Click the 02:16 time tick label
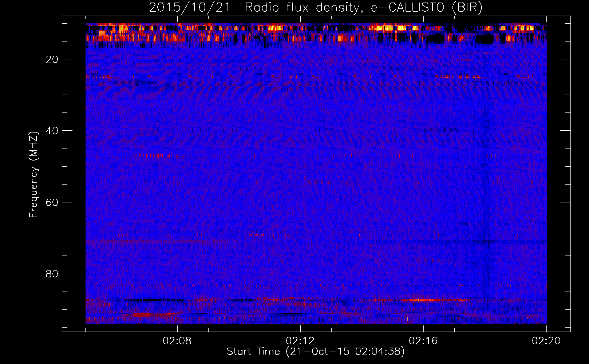Screen dimensions: 589x364 [423, 341]
